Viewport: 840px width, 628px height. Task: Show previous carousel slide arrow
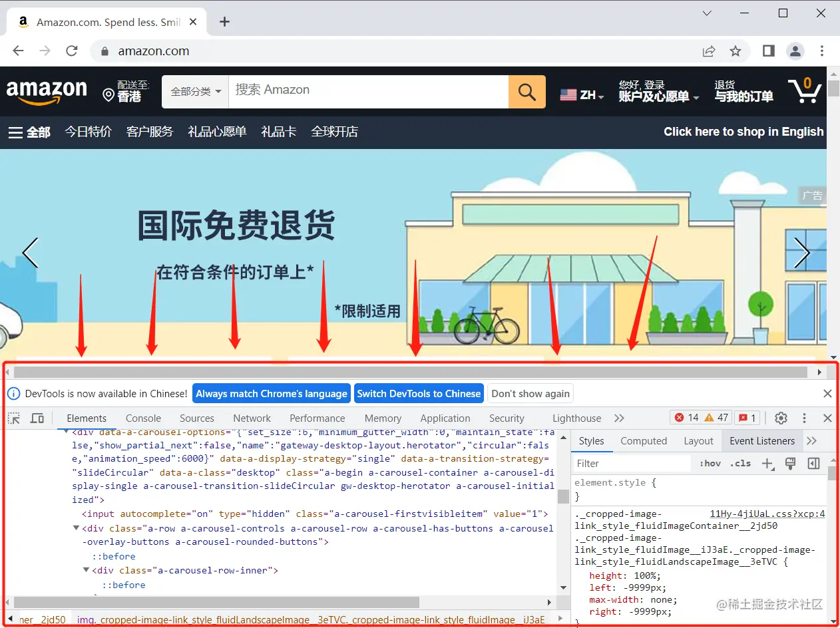[30, 253]
